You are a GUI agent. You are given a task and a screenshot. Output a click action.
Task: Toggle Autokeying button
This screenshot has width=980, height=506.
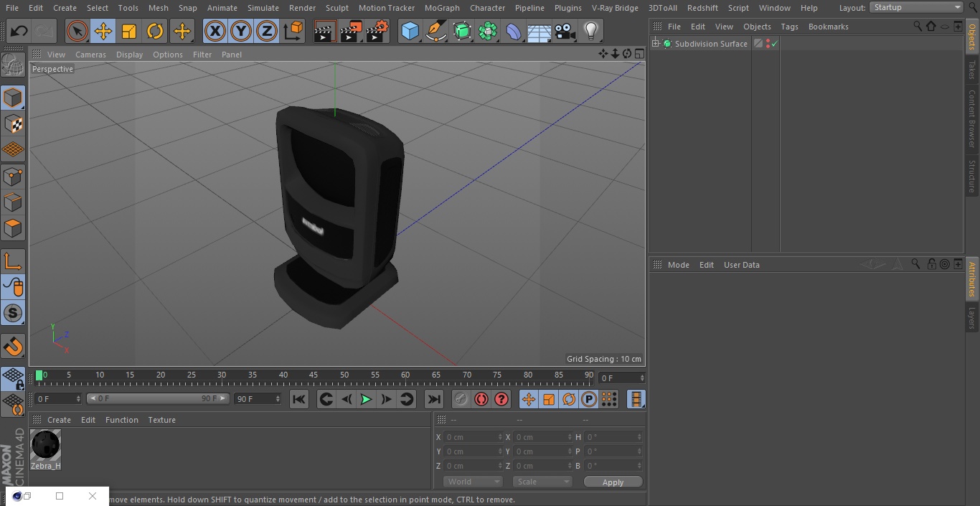coord(481,399)
